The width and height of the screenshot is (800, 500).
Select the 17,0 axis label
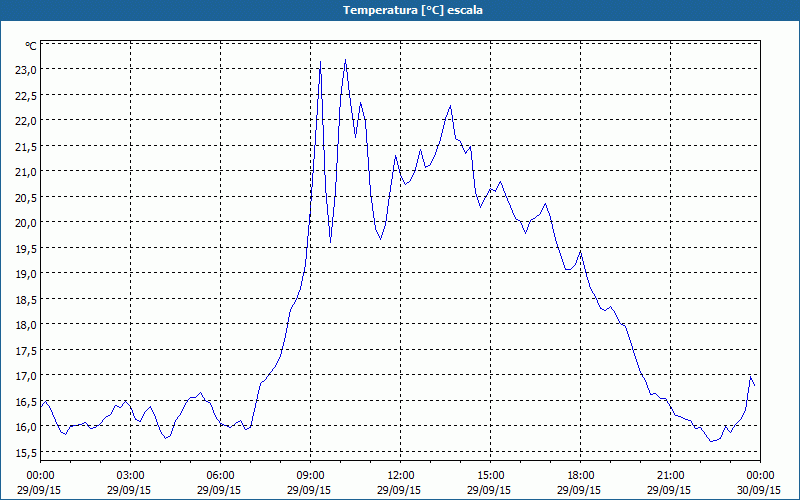point(26,376)
